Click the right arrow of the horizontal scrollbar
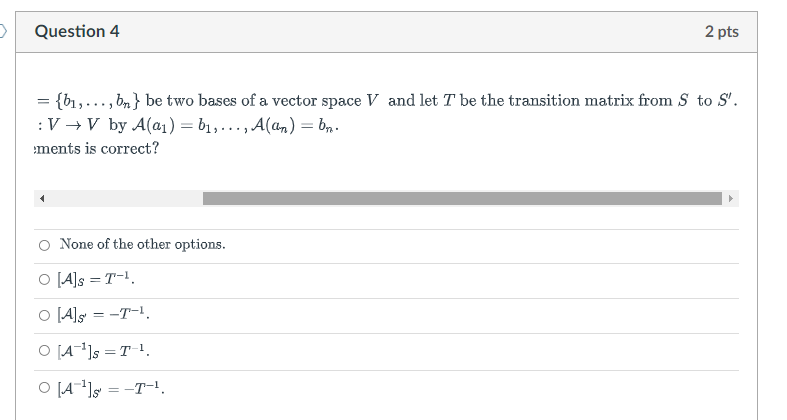 pos(730,199)
